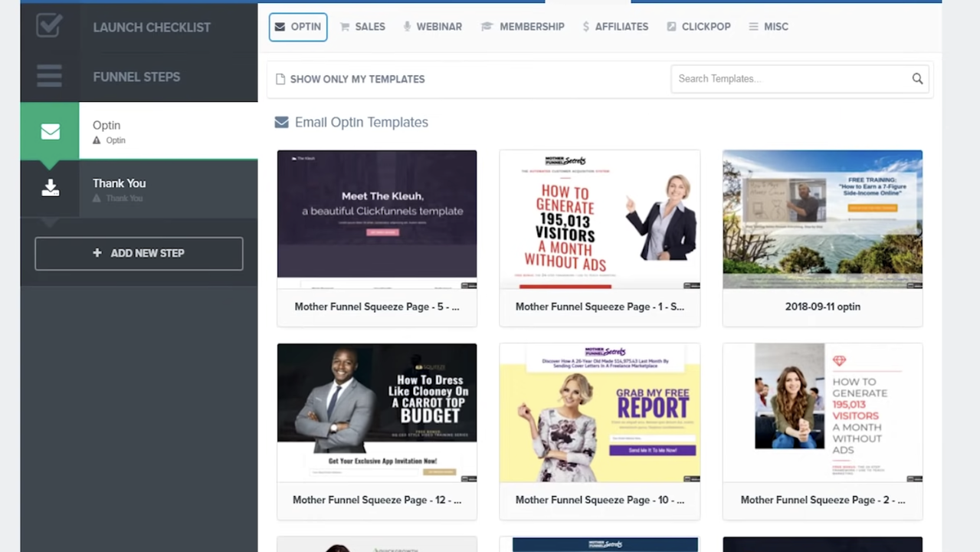Image resolution: width=980 pixels, height=552 pixels.
Task: Switch to the SALES templates tab
Action: [x=362, y=26]
